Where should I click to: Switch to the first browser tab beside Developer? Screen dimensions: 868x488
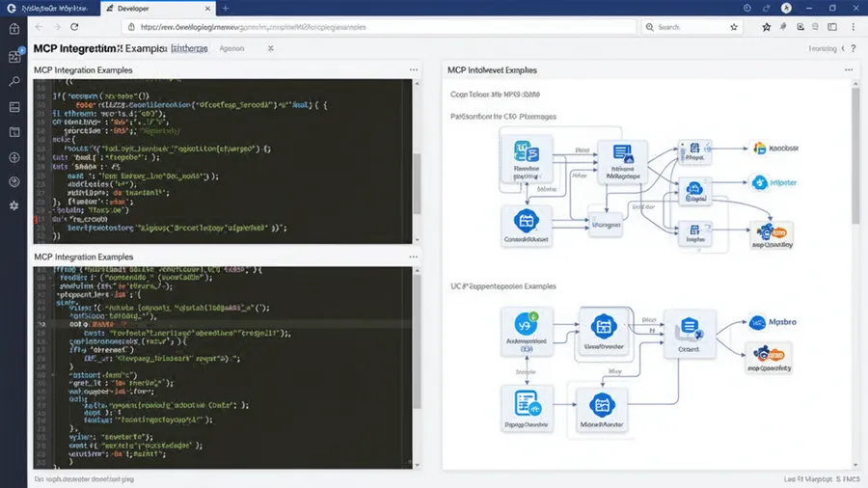(50, 9)
